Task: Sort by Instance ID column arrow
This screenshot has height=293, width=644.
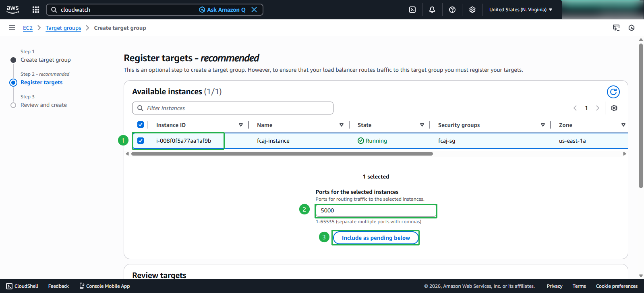Action: (241, 125)
